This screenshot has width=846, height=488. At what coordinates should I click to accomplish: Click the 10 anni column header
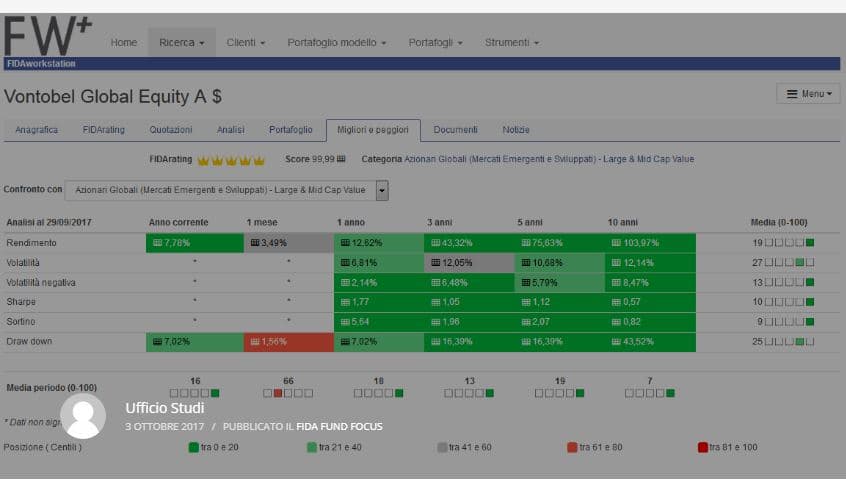click(x=623, y=222)
